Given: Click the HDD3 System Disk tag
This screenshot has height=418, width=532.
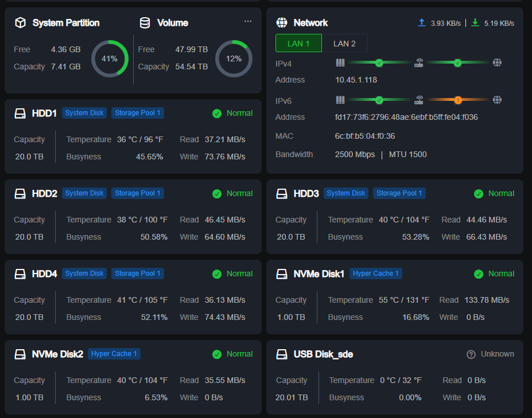Looking at the screenshot, I should 345,193.
